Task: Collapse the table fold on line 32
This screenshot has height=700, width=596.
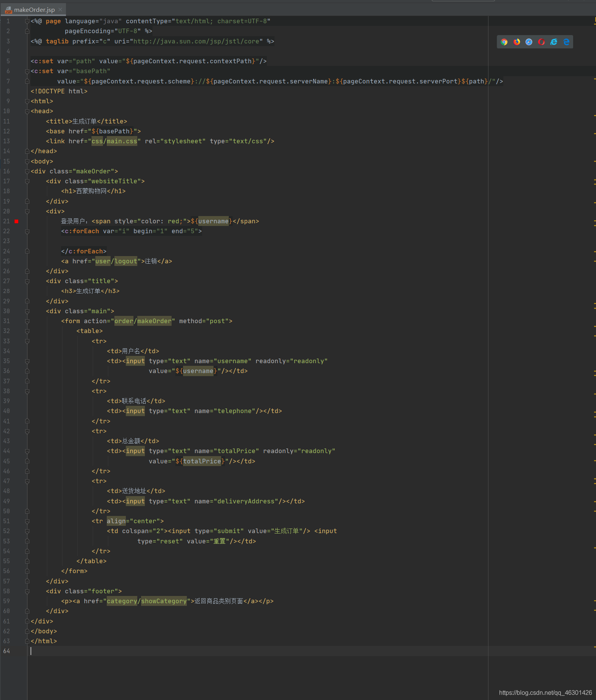Action: (27, 331)
